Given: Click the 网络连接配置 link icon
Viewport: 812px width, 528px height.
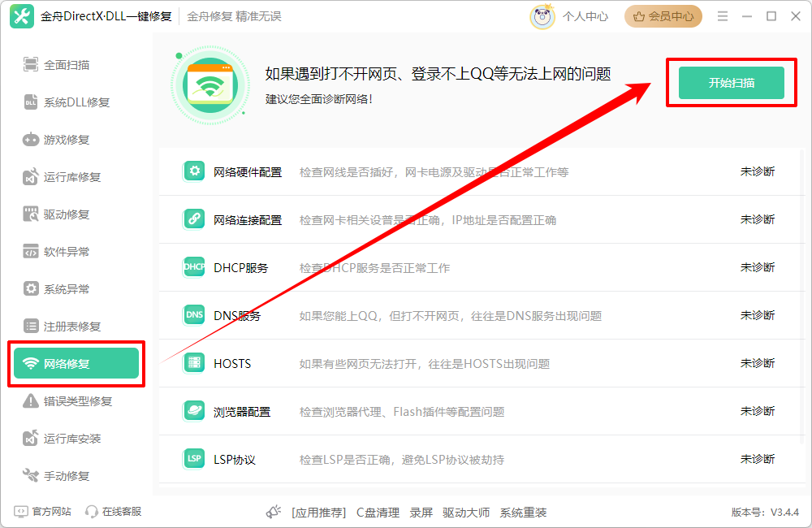Looking at the screenshot, I should [x=194, y=219].
